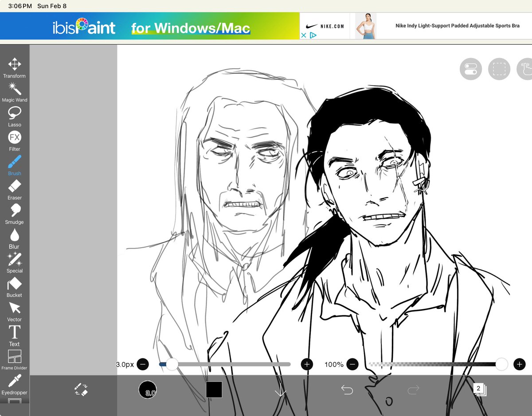532x416 pixels.
Task: Open the black color swatch
Action: coord(214,390)
